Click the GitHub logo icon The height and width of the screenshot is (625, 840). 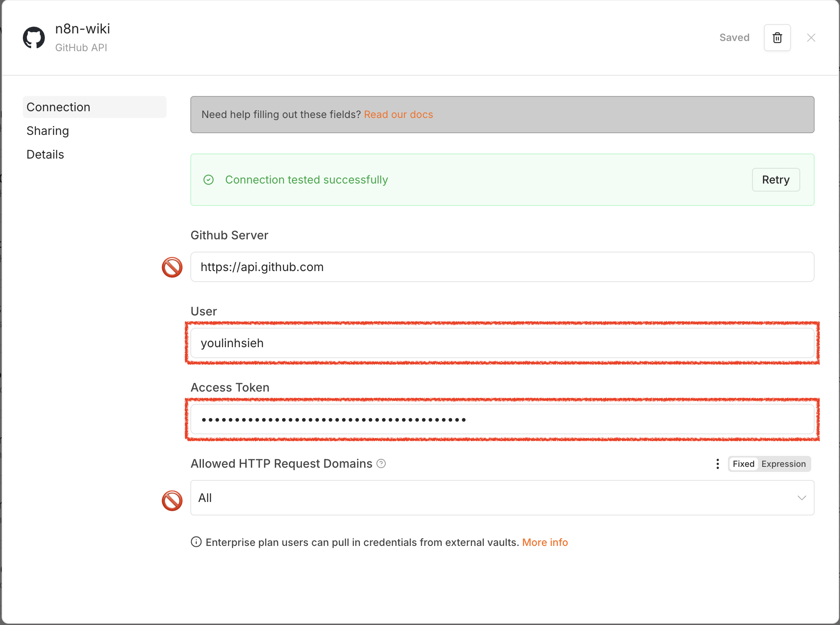tap(34, 38)
